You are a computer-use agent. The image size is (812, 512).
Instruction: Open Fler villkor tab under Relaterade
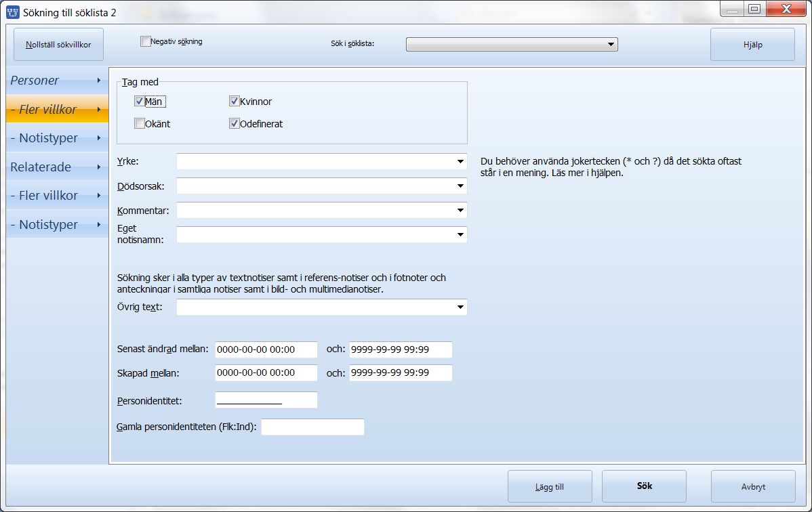point(57,195)
